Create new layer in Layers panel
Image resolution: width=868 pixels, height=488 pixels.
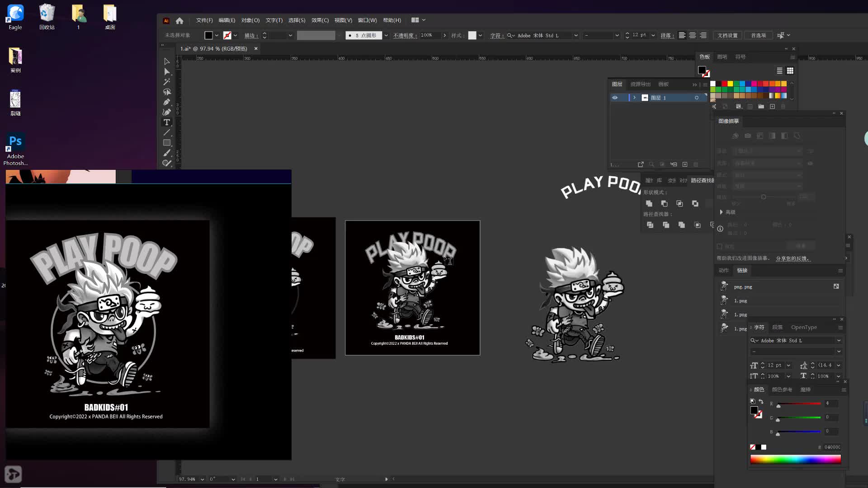click(685, 164)
